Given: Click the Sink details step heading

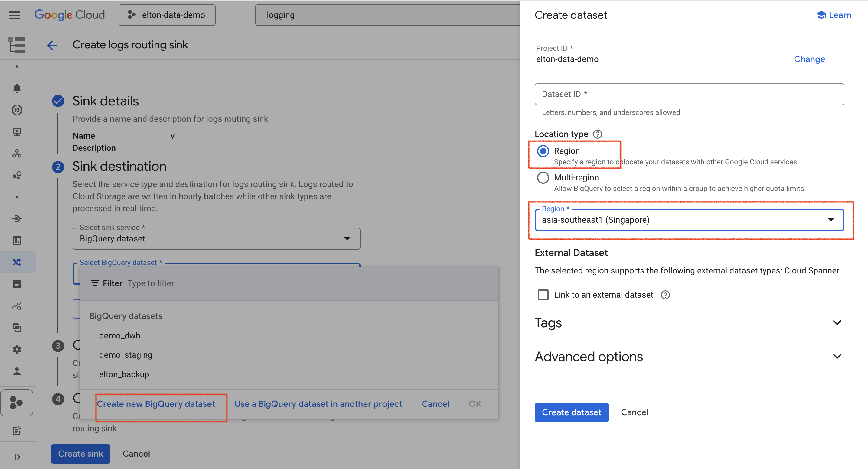Looking at the screenshot, I should point(106,101).
